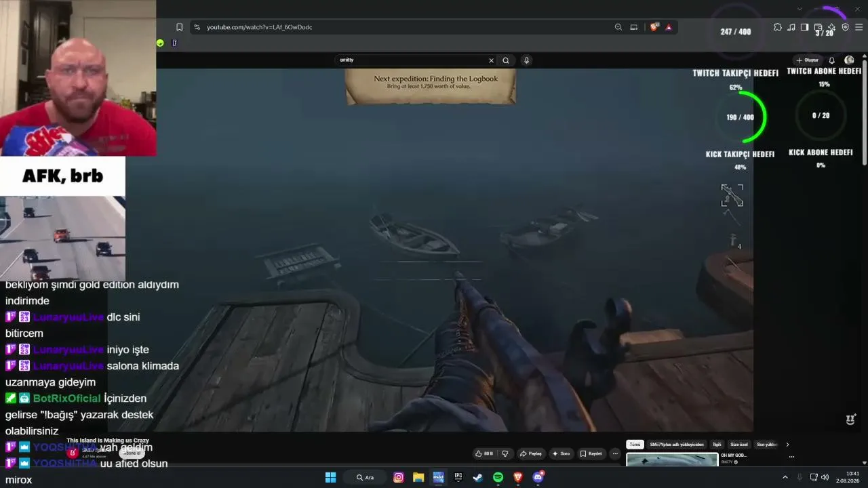Switch to Brave browser in taskbar

(x=518, y=477)
